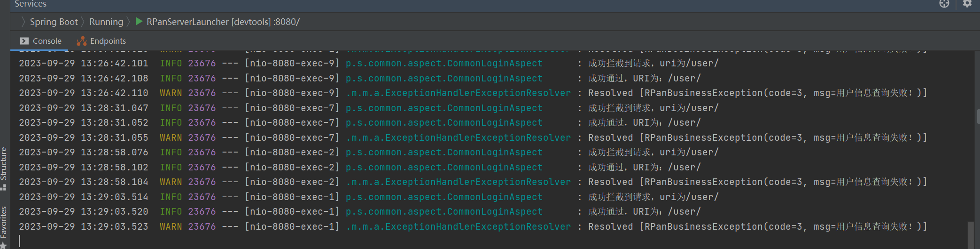Screen dimensions: 980x249
Task: Click the orange Endpoints icon
Action: pyautogui.click(x=82, y=41)
